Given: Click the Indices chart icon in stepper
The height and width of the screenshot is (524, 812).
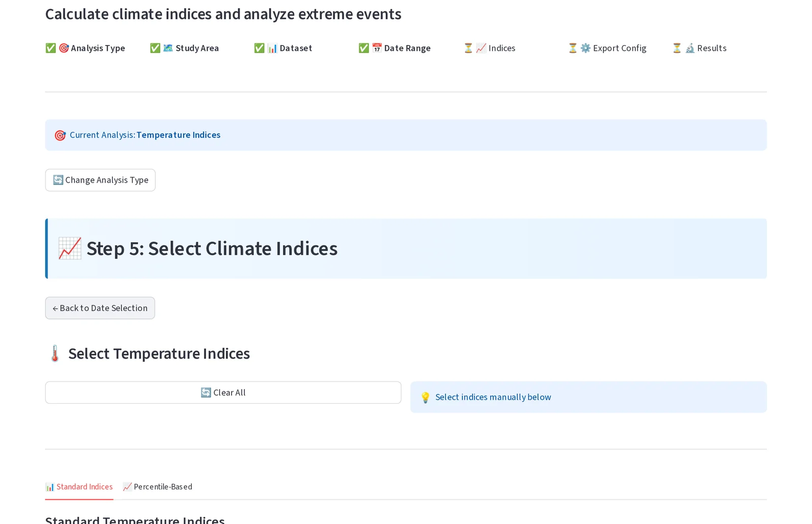Looking at the screenshot, I should (x=481, y=48).
